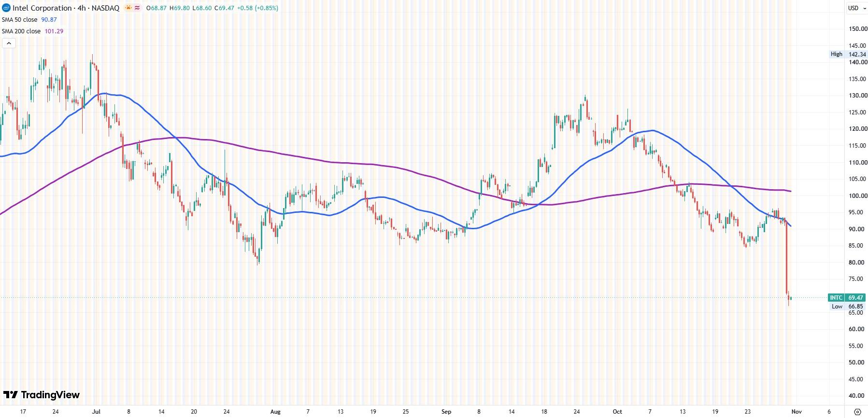868x418 pixels.
Task: Click the Aug label on the time axis
Action: [275, 412]
